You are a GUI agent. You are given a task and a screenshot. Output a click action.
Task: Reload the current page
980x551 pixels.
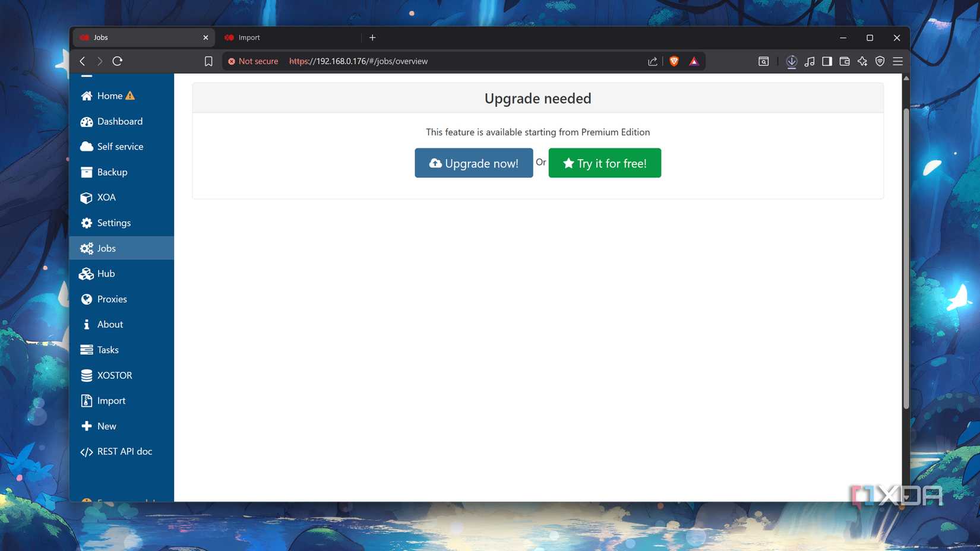(118, 61)
